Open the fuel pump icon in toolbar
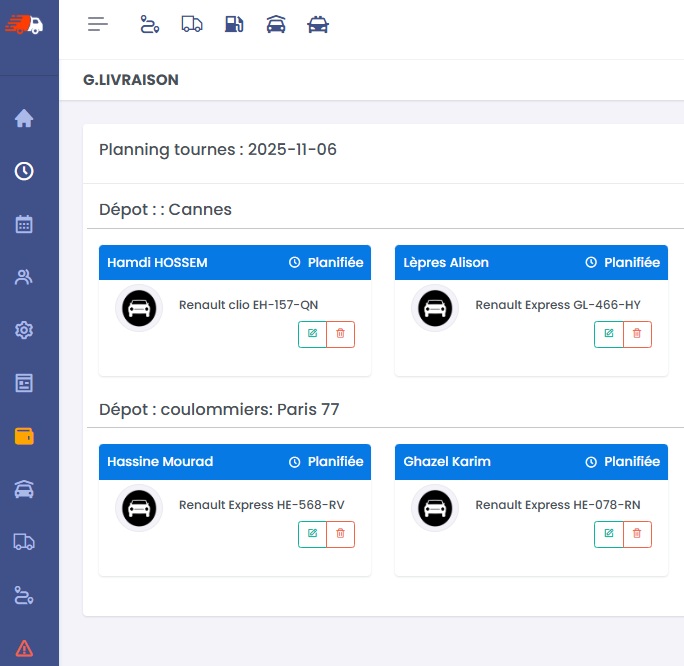 point(234,25)
